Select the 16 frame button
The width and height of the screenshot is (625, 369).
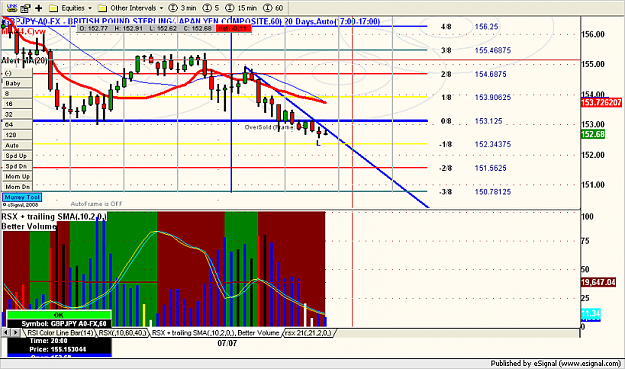coord(17,104)
